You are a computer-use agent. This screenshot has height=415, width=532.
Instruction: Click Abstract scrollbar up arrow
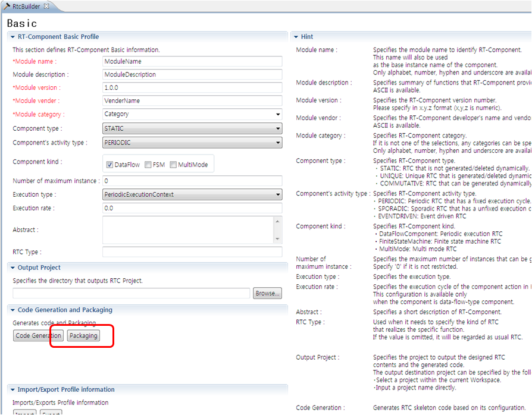277,221
